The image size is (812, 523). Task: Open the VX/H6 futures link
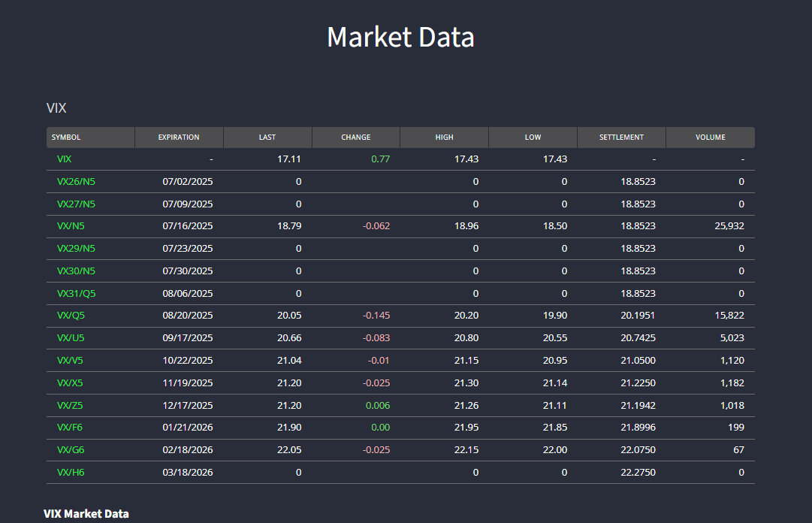pyautogui.click(x=71, y=472)
